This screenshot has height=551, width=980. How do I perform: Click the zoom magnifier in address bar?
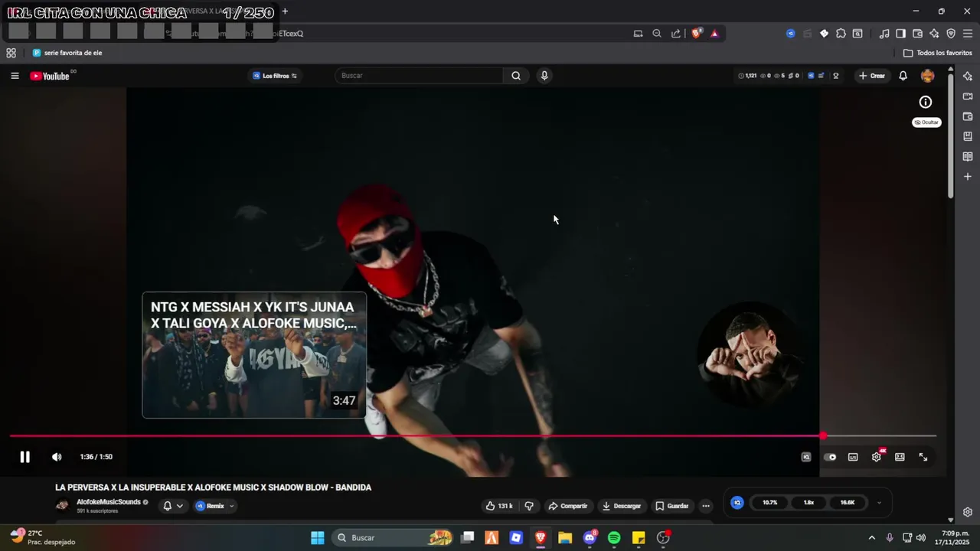(657, 33)
